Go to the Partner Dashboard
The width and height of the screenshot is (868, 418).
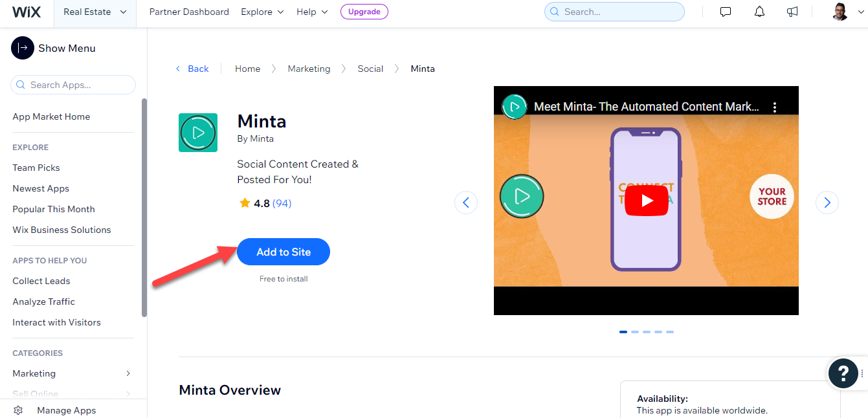(189, 11)
